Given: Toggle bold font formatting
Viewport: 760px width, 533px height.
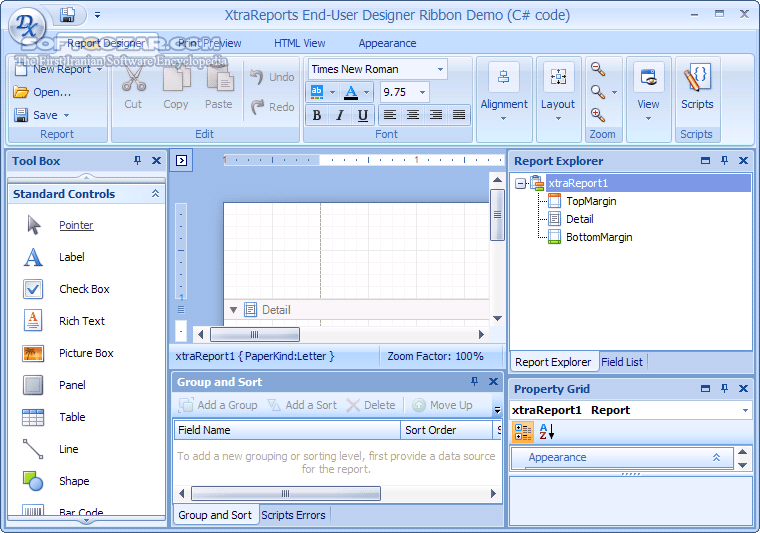Looking at the screenshot, I should point(317,115).
